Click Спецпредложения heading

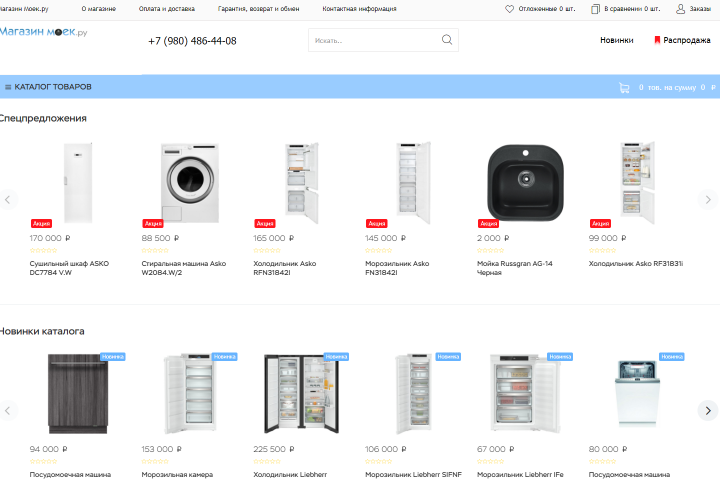coord(43,119)
